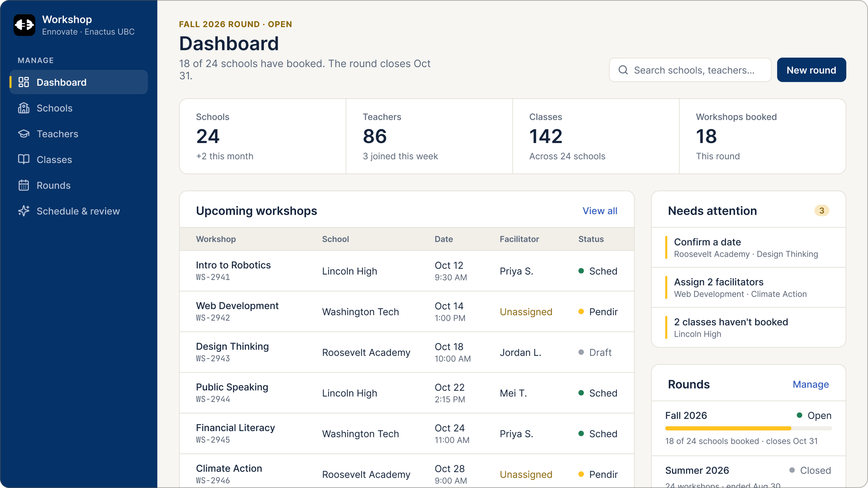868x488 pixels.
Task: Click the Status column header
Action: click(591, 239)
